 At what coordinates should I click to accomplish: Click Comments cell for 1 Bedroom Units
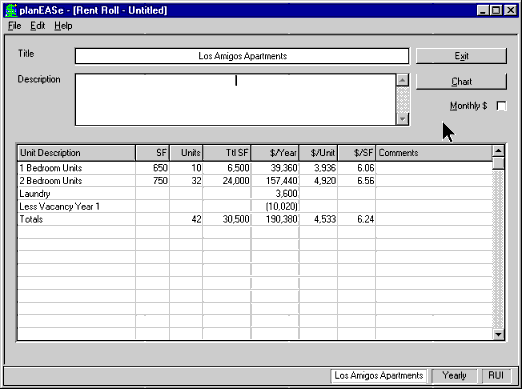point(434,168)
